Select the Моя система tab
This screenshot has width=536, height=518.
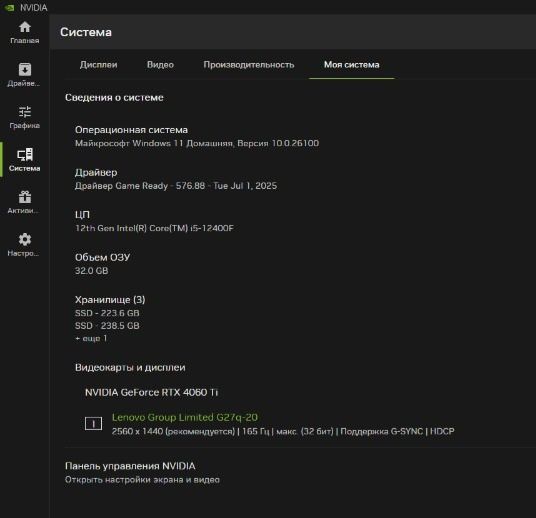351,65
